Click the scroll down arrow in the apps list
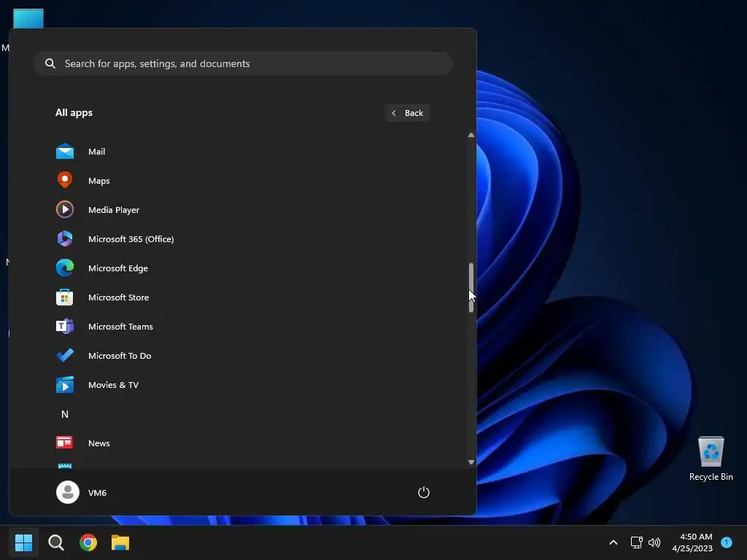The width and height of the screenshot is (747, 560). tap(471, 462)
